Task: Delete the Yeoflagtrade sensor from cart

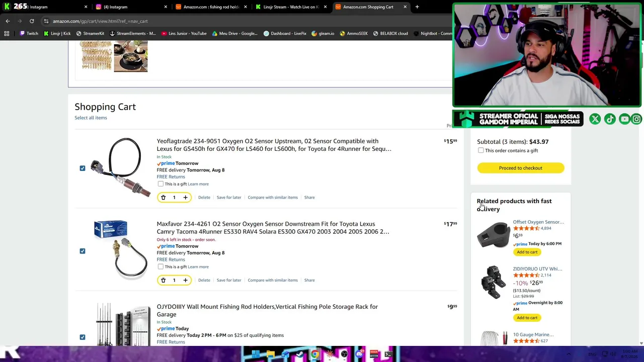Action: (x=204, y=198)
